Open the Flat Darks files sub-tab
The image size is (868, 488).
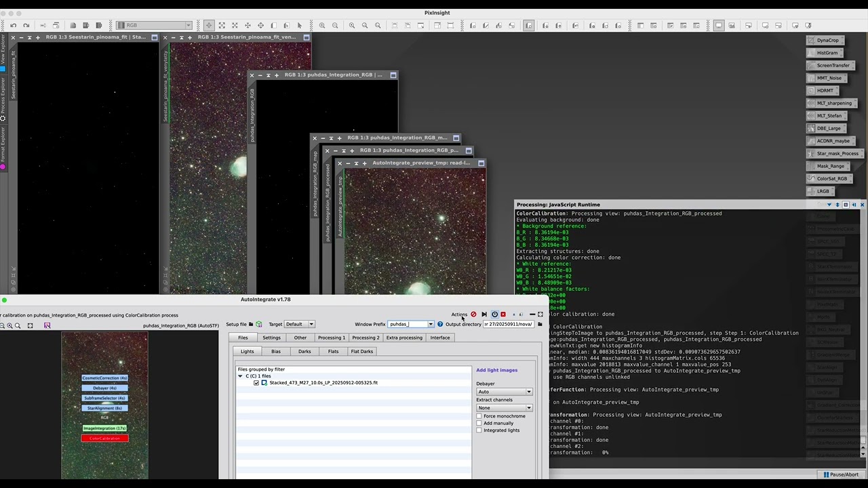(x=362, y=351)
